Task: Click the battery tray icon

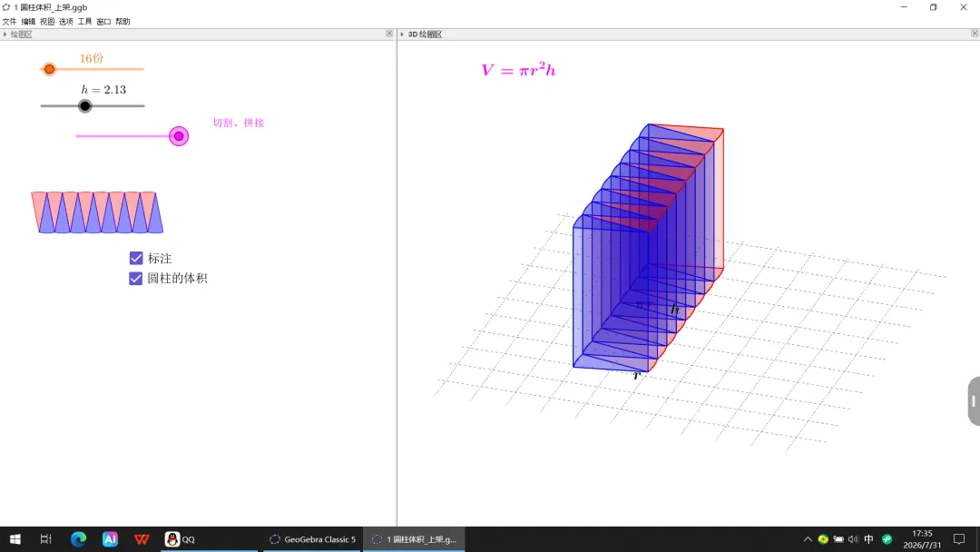Action: (838, 539)
